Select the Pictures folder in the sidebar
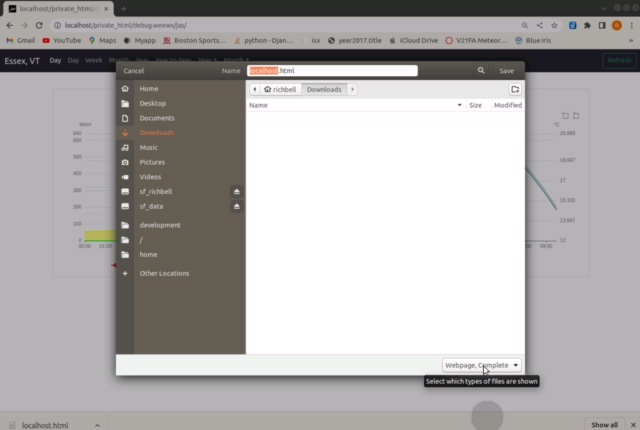The width and height of the screenshot is (640, 430). [152, 162]
